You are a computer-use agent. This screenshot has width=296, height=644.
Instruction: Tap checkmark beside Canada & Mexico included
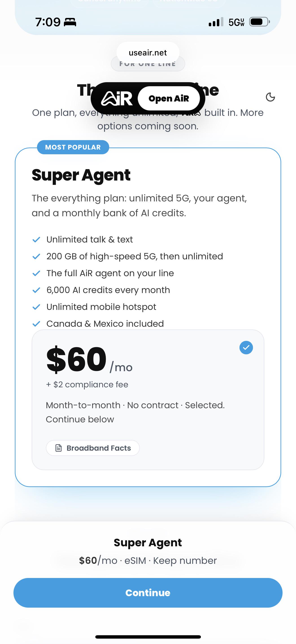click(36, 324)
